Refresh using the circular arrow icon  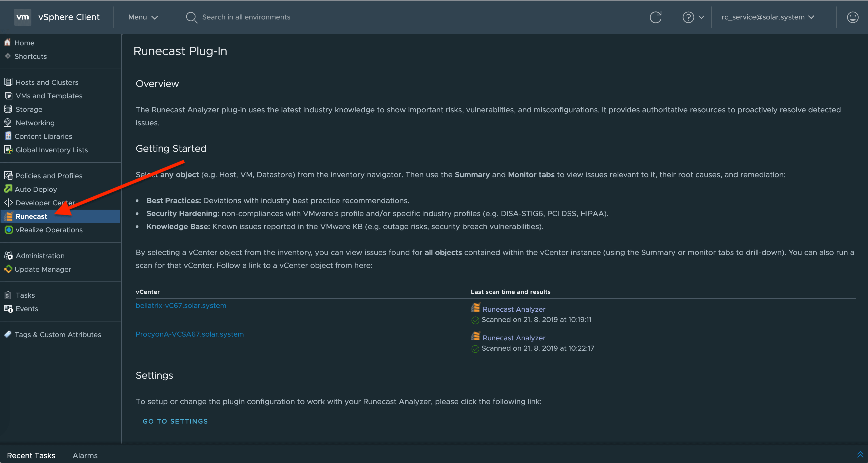pyautogui.click(x=655, y=17)
